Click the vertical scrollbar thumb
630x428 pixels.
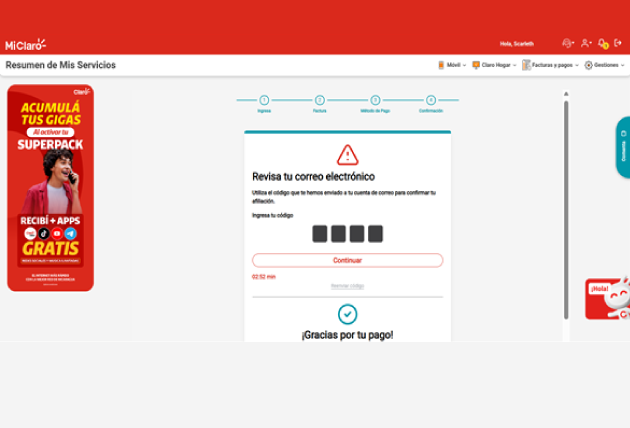pyautogui.click(x=566, y=210)
